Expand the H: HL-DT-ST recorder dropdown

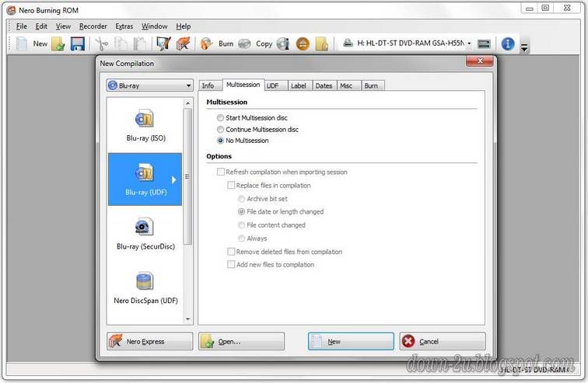[x=469, y=44]
